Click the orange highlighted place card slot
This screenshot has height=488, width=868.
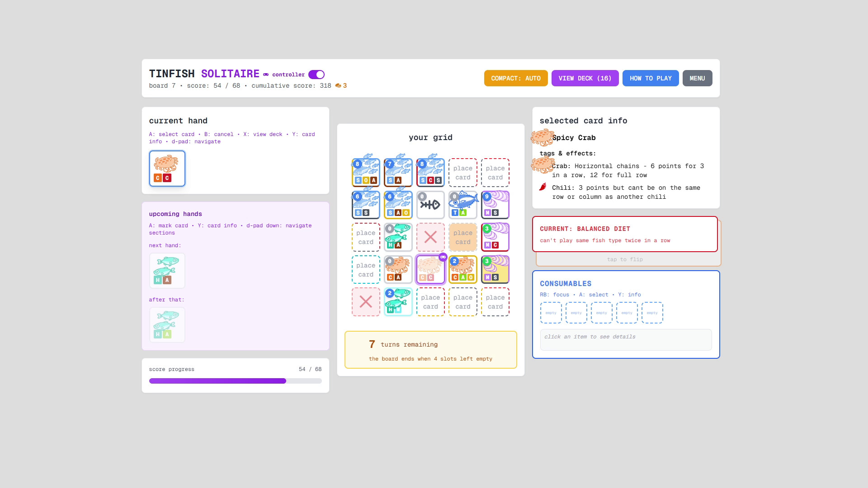coord(463,237)
